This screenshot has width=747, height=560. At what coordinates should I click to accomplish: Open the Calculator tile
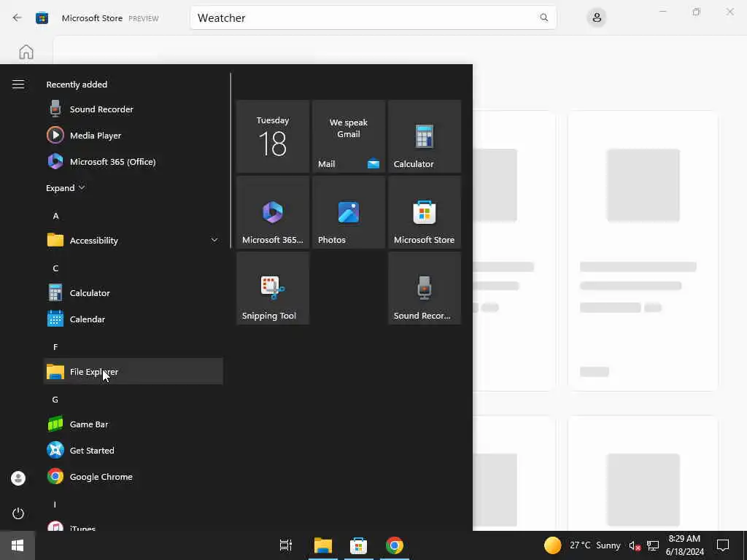[x=425, y=136]
